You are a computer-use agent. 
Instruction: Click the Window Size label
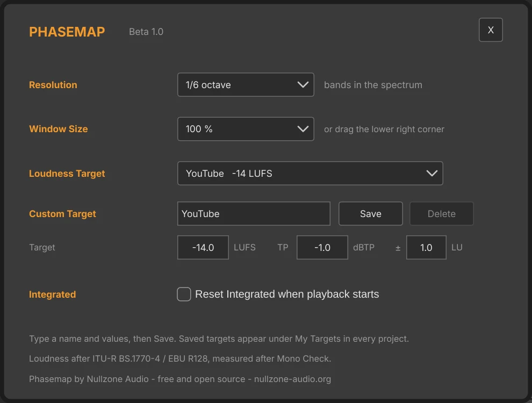[59, 129]
